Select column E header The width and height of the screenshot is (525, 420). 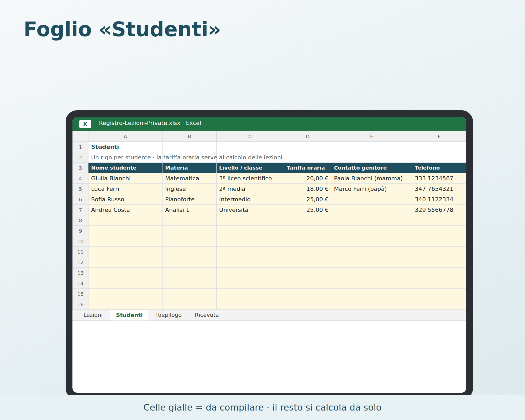(x=371, y=136)
